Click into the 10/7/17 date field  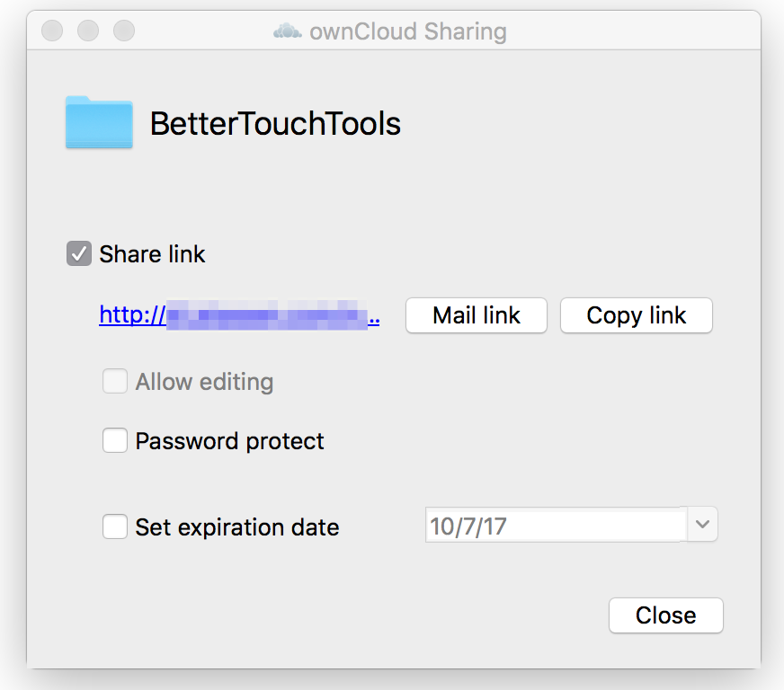click(x=556, y=525)
